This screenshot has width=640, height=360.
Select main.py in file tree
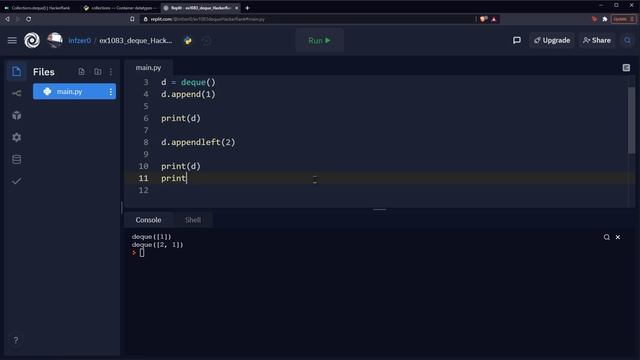point(74,91)
